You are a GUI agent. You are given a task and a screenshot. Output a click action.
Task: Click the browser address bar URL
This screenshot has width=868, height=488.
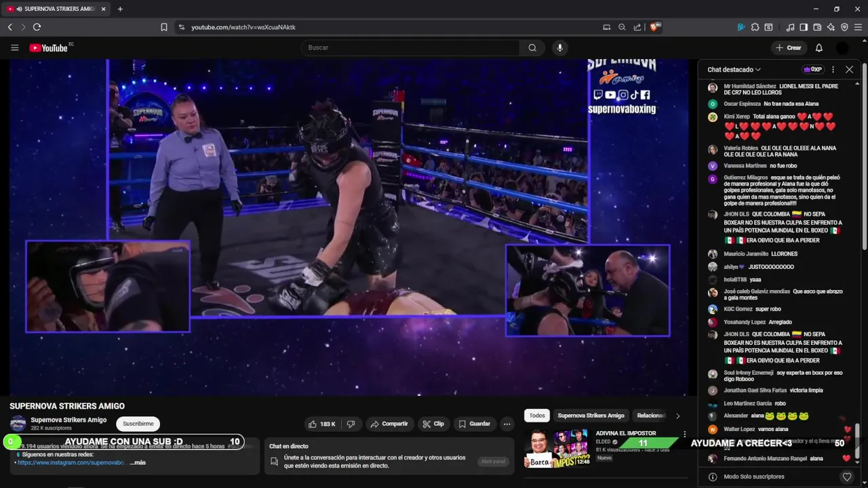coord(243,27)
